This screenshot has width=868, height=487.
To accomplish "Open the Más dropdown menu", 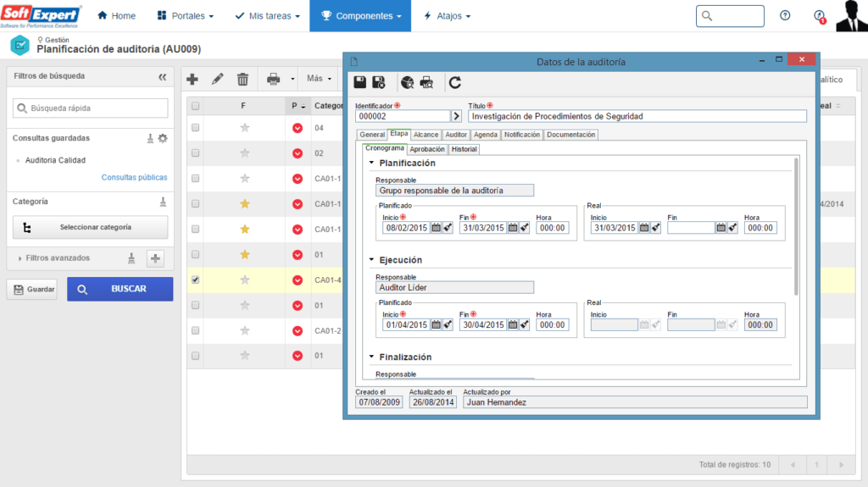I will (x=319, y=79).
